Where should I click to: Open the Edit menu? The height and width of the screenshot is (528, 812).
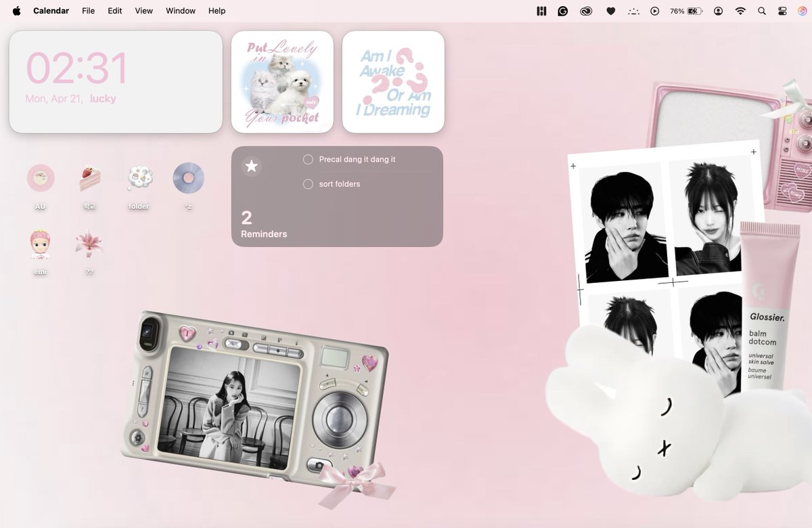click(115, 11)
